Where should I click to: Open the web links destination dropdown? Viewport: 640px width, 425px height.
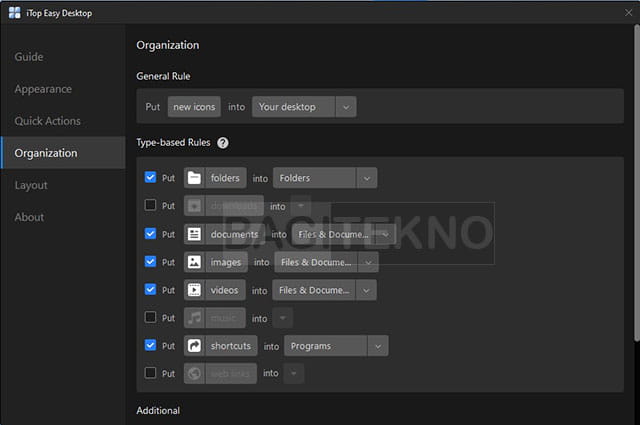294,373
